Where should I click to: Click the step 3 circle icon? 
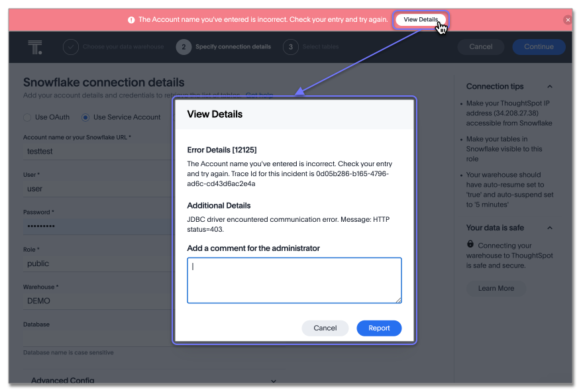click(x=290, y=46)
